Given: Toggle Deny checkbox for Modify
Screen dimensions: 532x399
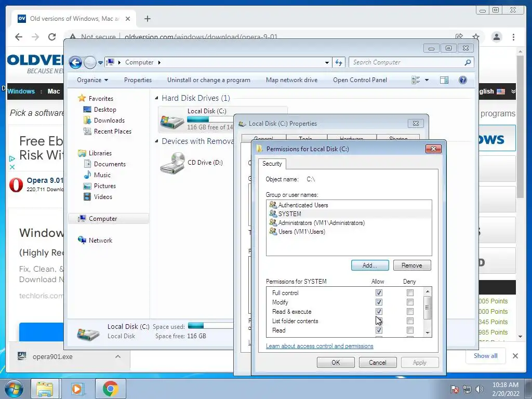Looking at the screenshot, I should tap(410, 302).
